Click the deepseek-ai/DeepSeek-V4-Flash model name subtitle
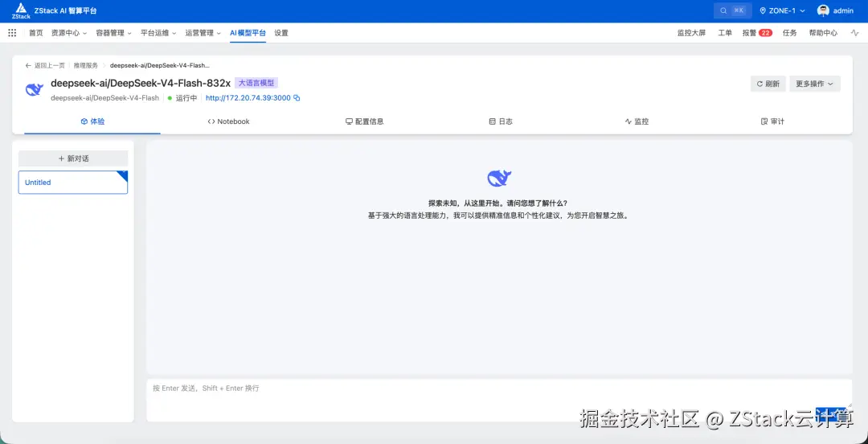The image size is (868, 444). tap(104, 98)
